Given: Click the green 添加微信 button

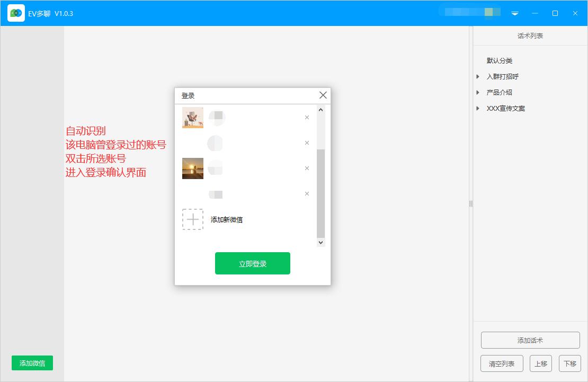Looking at the screenshot, I should point(31,363).
